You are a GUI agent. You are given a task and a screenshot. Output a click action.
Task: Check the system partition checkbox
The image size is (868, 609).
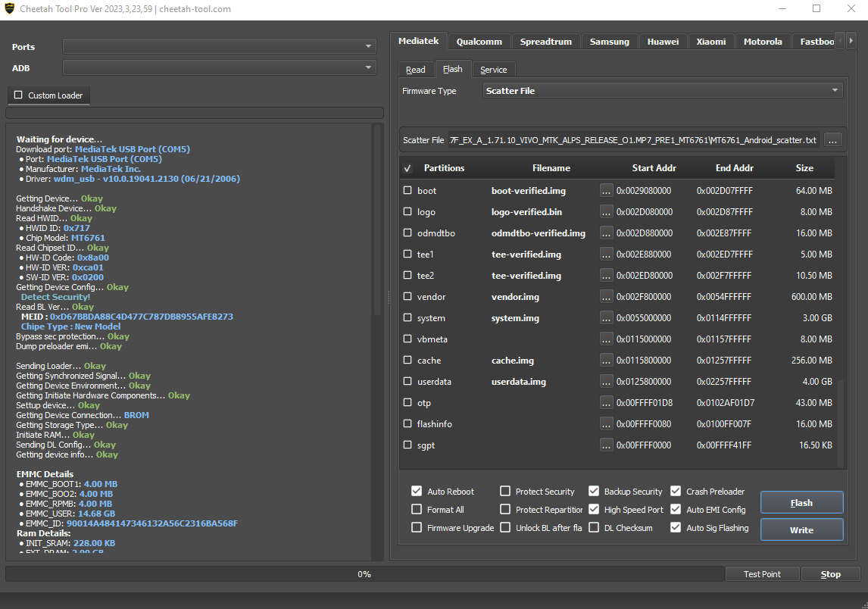click(x=407, y=317)
